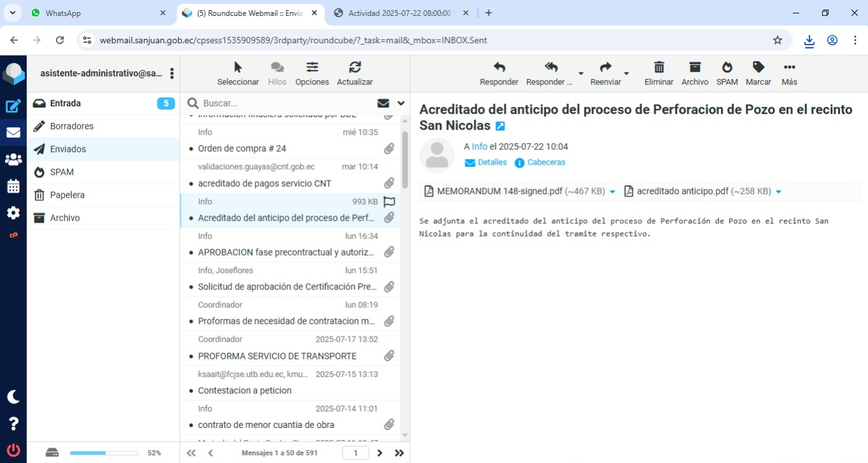The image size is (868, 463).
Task: Click the Detalles link
Action: click(492, 162)
